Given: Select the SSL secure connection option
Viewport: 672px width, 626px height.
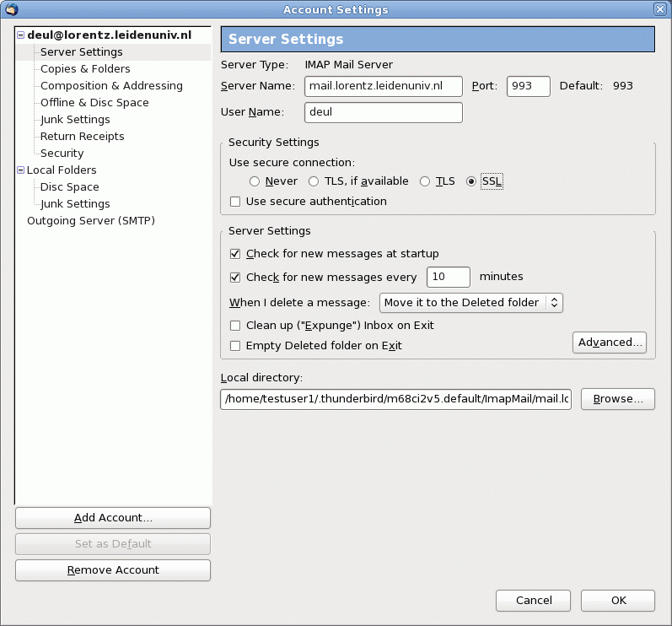Looking at the screenshot, I should coord(471,181).
